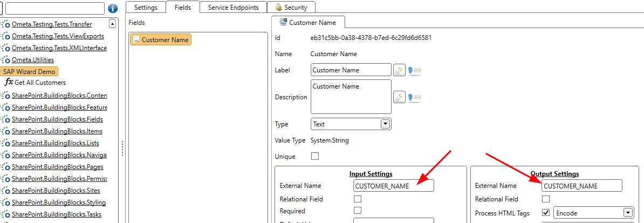Open SharePoint.BuildingBlocks.Lists link
The width and height of the screenshot is (644, 223).
pos(57,143)
